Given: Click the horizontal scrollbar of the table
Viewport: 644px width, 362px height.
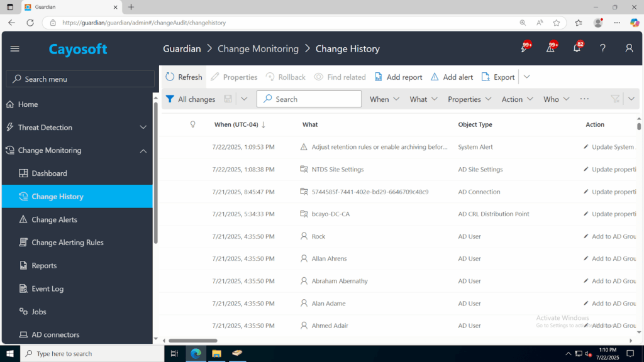Looking at the screenshot, I should click(x=192, y=341).
